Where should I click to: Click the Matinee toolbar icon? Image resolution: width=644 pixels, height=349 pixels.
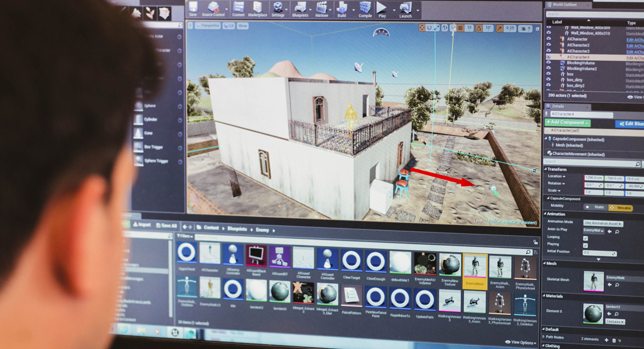(x=322, y=9)
